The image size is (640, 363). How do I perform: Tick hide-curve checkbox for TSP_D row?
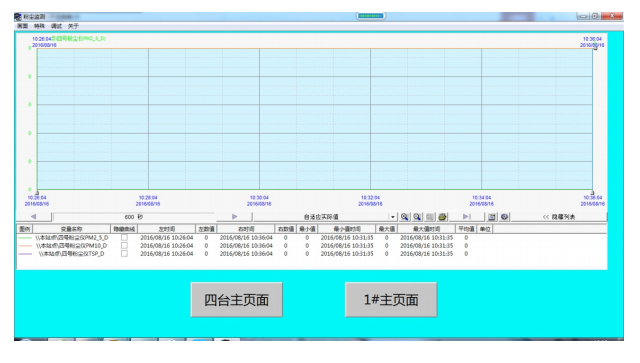coord(124,254)
